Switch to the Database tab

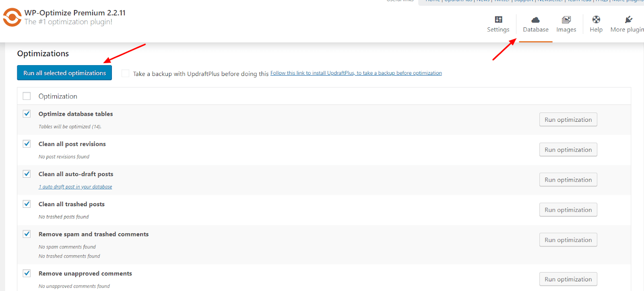[x=535, y=25]
